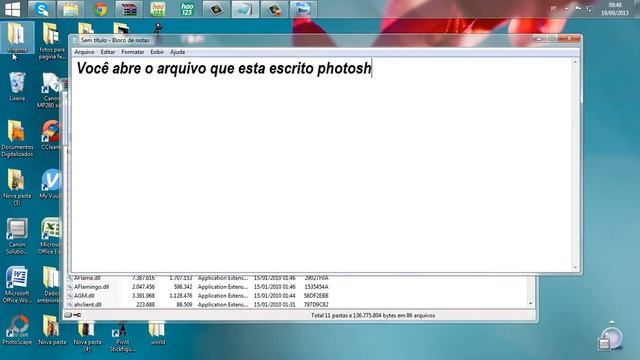Open the world folder on desktop
640x360 pixels.
pyautogui.click(x=157, y=333)
